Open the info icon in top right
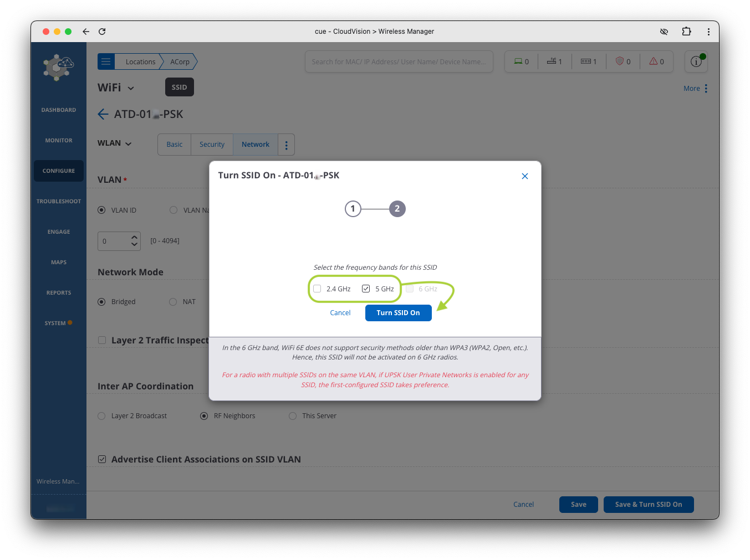 [696, 61]
